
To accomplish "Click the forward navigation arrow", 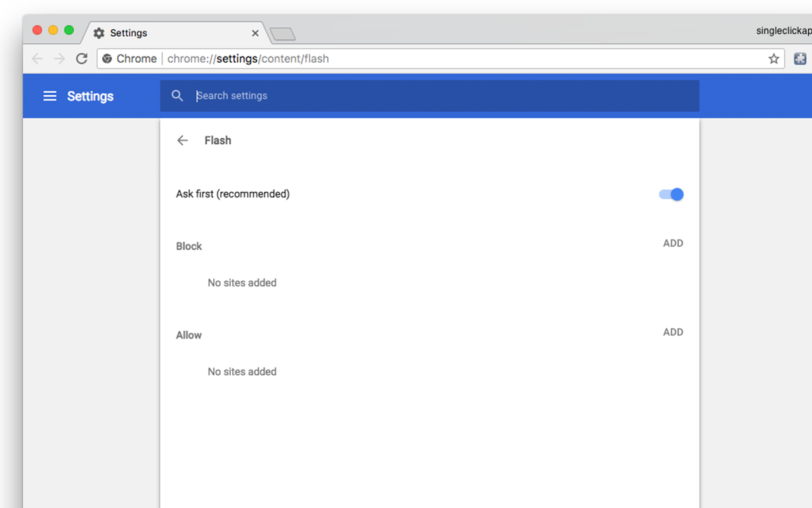I will pyautogui.click(x=59, y=58).
